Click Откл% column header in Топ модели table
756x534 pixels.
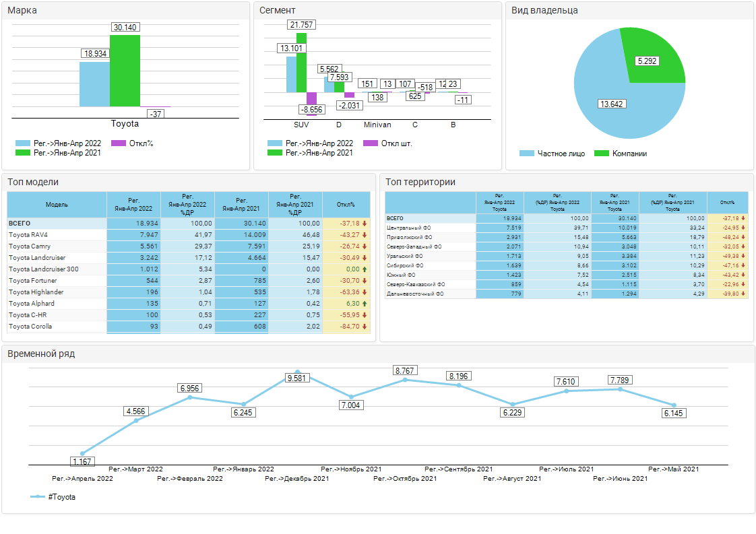tap(346, 204)
